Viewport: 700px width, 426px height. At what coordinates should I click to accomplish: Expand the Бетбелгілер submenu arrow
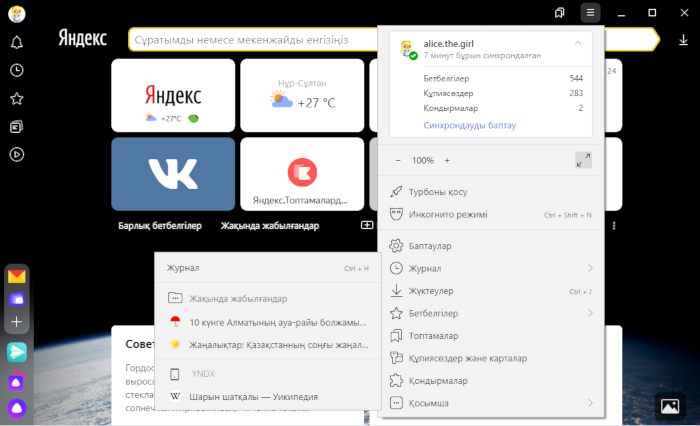click(x=590, y=313)
